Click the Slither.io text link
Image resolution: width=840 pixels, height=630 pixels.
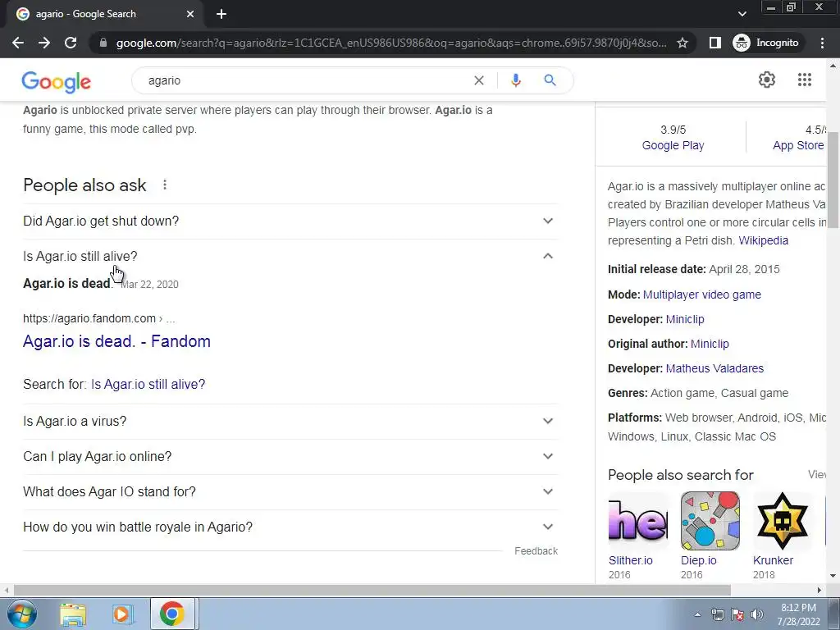coord(631,560)
